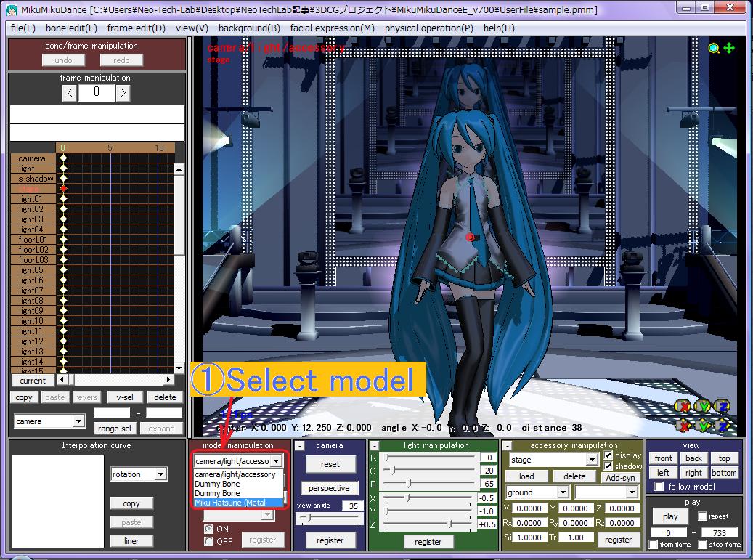The image size is (753, 560).
Task: Click the timeline vertical scroll down arrow
Action: click(x=179, y=368)
